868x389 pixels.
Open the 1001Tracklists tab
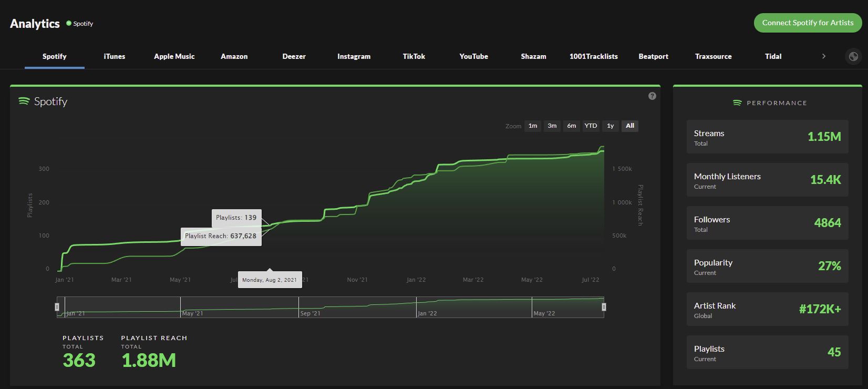click(x=594, y=56)
